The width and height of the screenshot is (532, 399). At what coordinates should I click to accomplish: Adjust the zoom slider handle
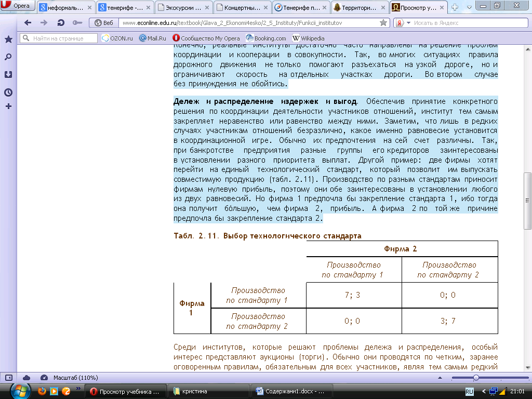pos(476,378)
